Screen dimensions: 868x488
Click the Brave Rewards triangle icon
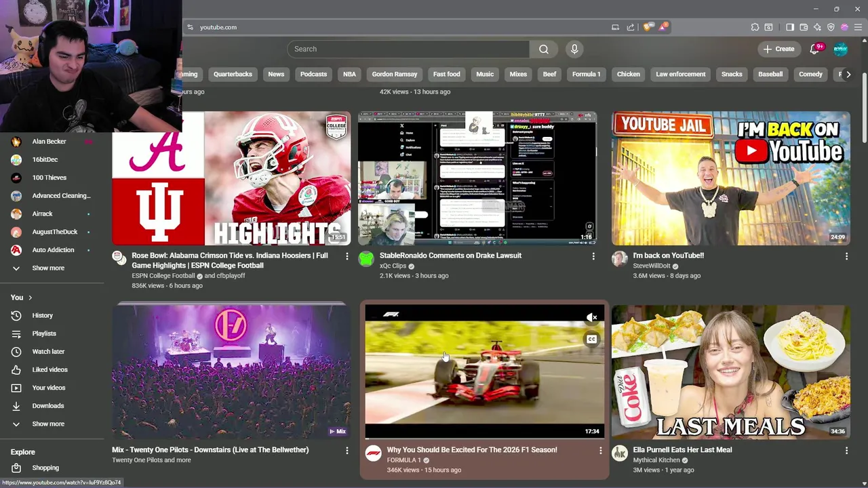point(663,27)
